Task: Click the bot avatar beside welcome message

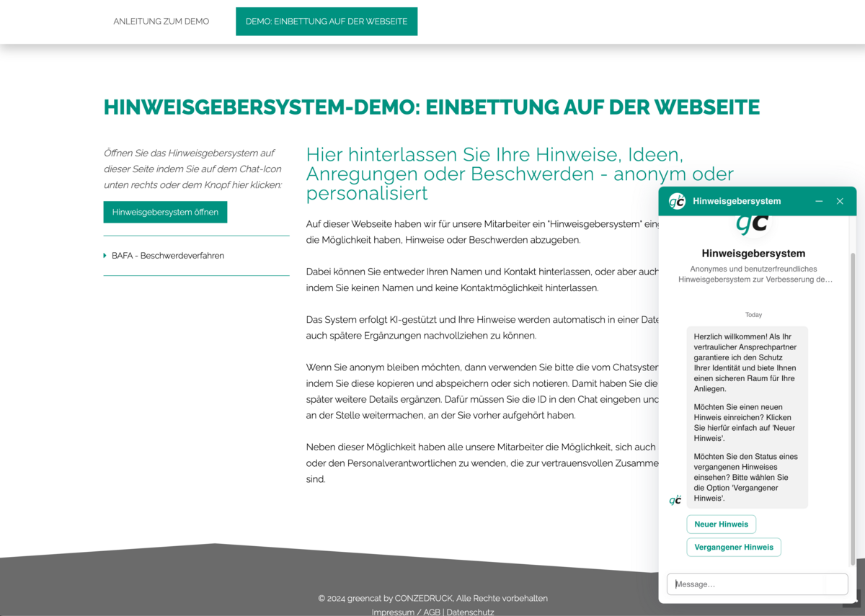Action: click(675, 500)
